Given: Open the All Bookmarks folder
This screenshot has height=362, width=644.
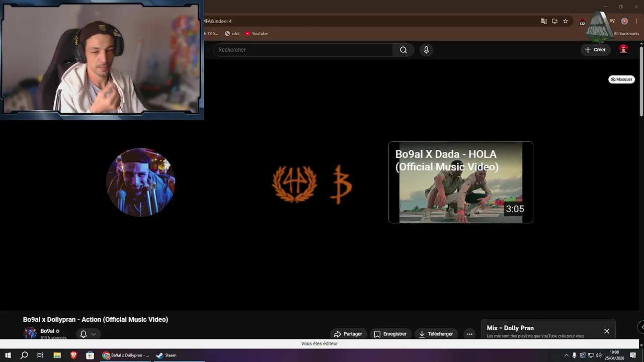Looking at the screenshot, I should pos(626,34).
